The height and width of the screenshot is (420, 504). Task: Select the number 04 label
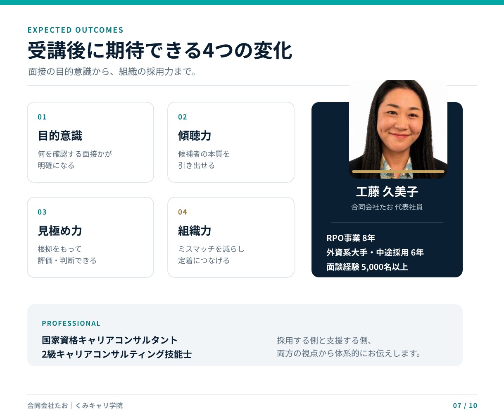pyautogui.click(x=183, y=212)
